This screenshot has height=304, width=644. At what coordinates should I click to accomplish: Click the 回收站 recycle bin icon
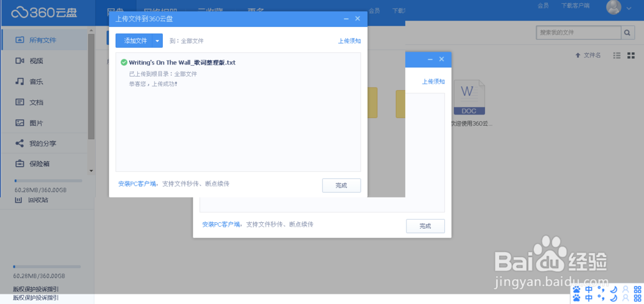(18, 200)
